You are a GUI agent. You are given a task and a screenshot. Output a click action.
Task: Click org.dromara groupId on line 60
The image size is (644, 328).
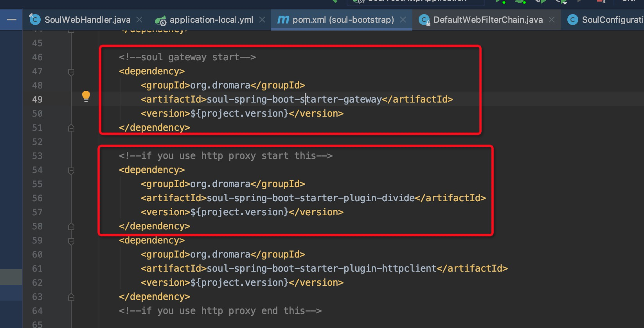coord(220,254)
